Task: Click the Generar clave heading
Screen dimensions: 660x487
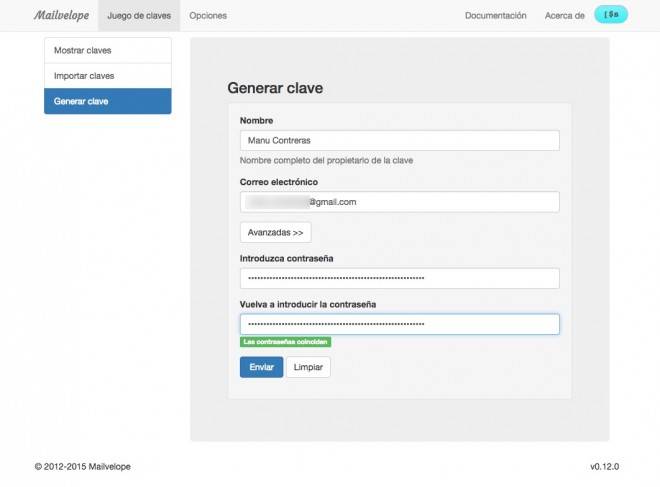Action: pyautogui.click(x=275, y=88)
